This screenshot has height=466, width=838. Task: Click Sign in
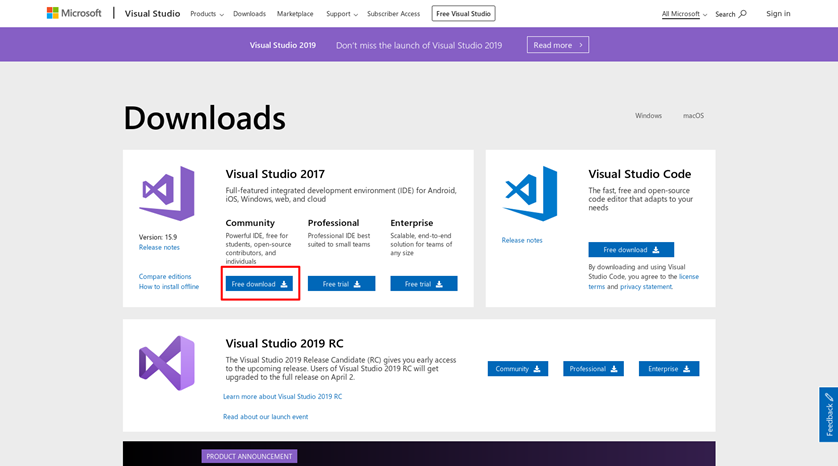pos(778,13)
